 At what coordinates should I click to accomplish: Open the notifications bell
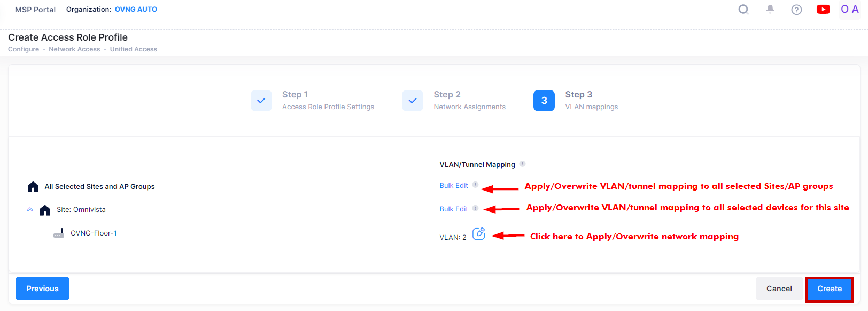pyautogui.click(x=770, y=9)
